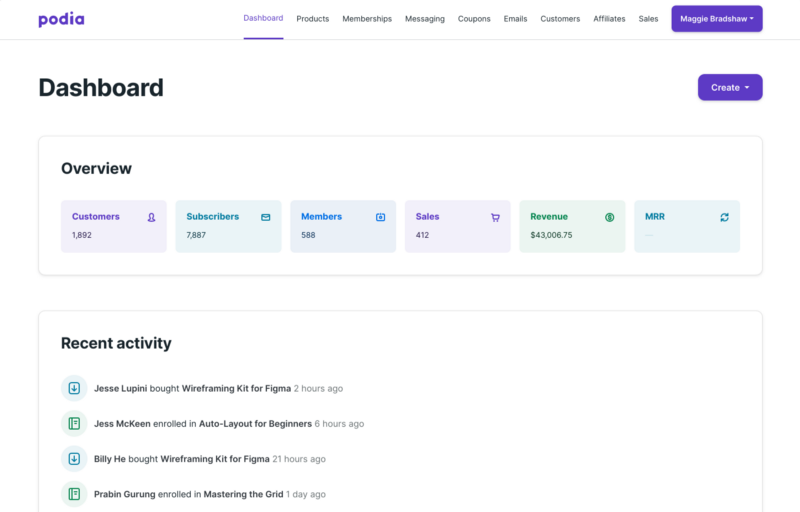The image size is (800, 512).
Task: Click the '1 day ago' timestamp
Action: [x=306, y=494]
